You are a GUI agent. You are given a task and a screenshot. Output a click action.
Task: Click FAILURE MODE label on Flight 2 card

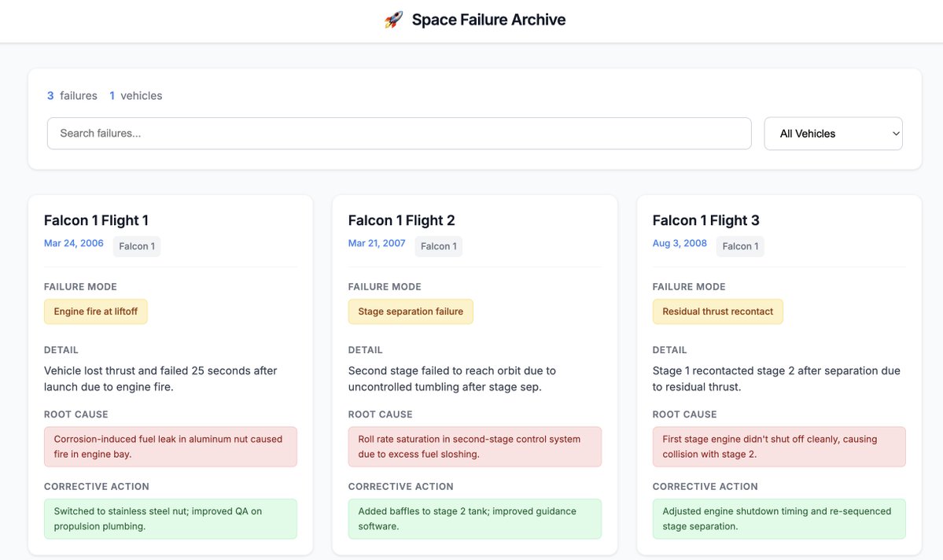point(385,287)
